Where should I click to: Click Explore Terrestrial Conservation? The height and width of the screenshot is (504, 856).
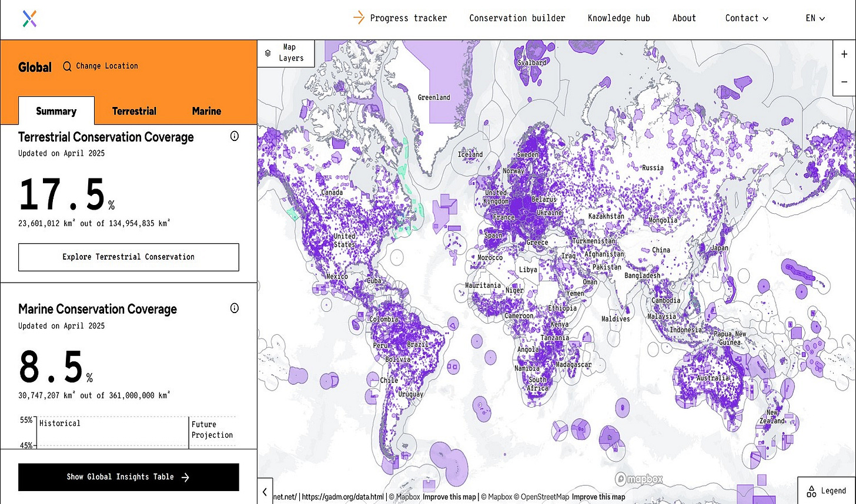pos(128,257)
